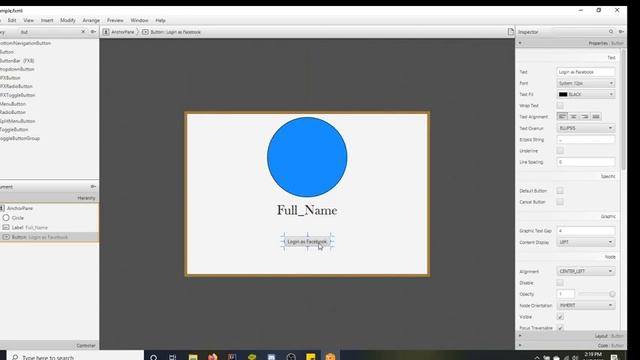Screen dimensions: 640x360
Task: Select the Label Full_Name hierarchy row
Action: pos(49,227)
